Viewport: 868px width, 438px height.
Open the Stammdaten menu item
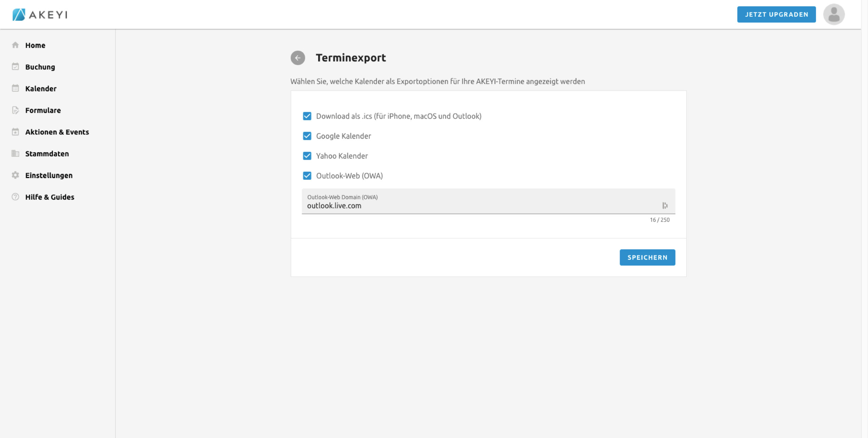pos(47,154)
